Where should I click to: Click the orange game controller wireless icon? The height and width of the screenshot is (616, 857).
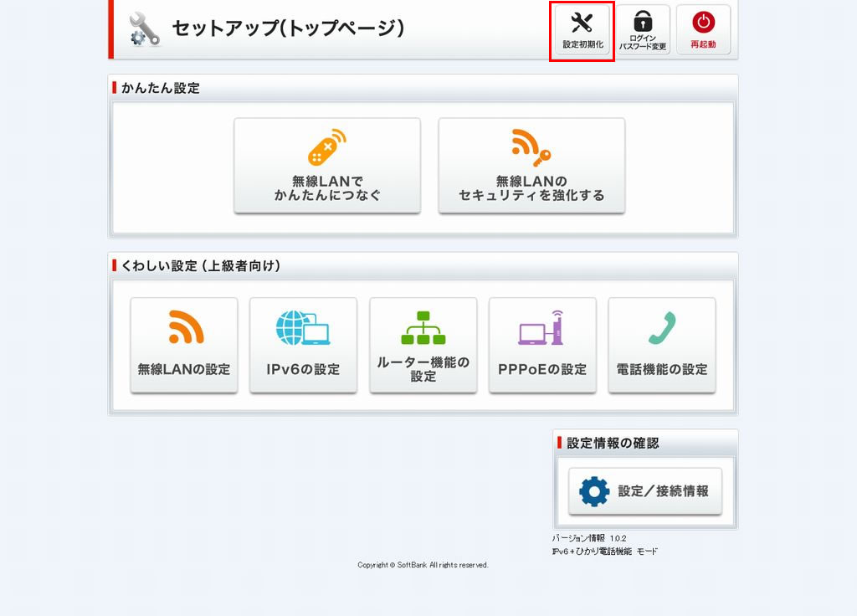pos(327,148)
